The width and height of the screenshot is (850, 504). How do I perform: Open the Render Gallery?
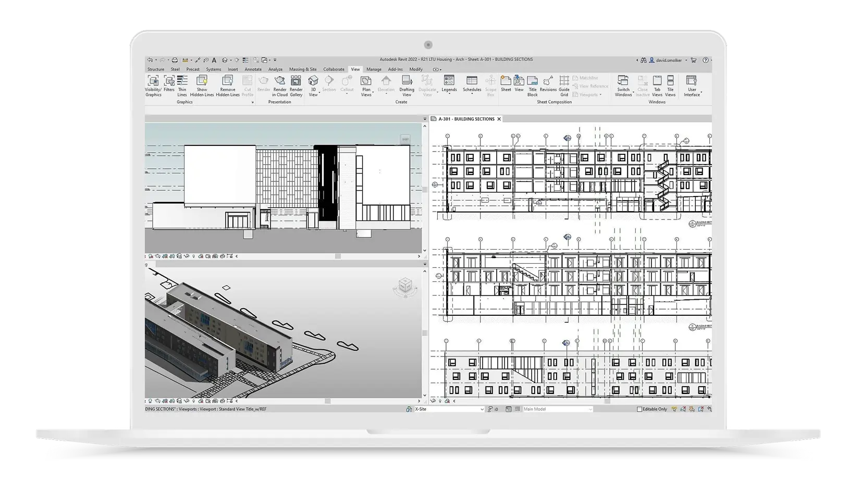click(296, 86)
